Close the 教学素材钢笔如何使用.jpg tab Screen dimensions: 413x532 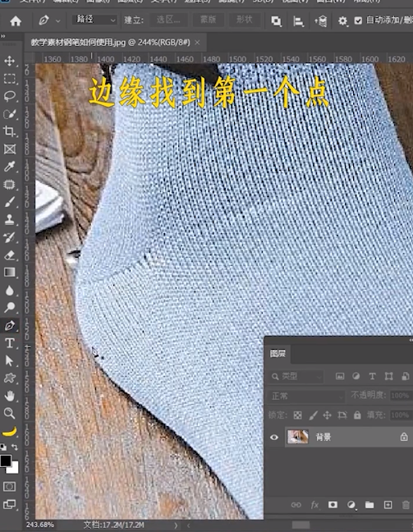tap(197, 43)
